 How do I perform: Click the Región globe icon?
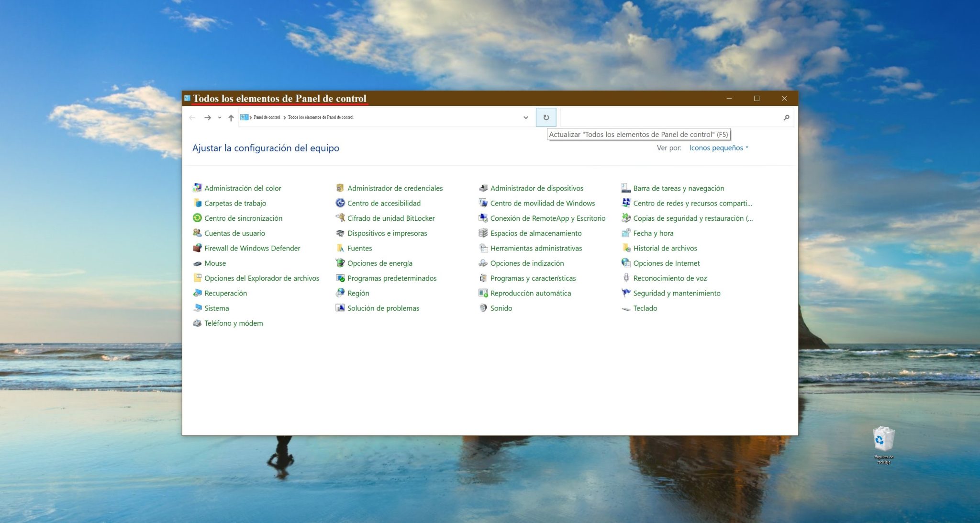(340, 293)
